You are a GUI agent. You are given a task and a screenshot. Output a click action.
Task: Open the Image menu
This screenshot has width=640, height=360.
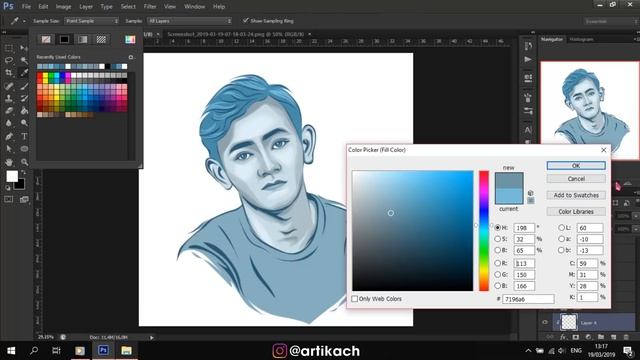[x=63, y=7]
